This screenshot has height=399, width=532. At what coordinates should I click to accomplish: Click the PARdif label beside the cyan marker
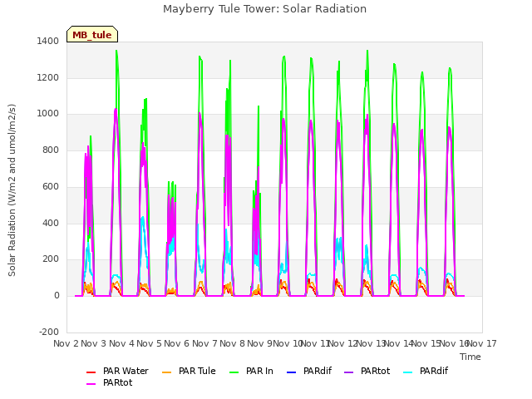click(434, 372)
